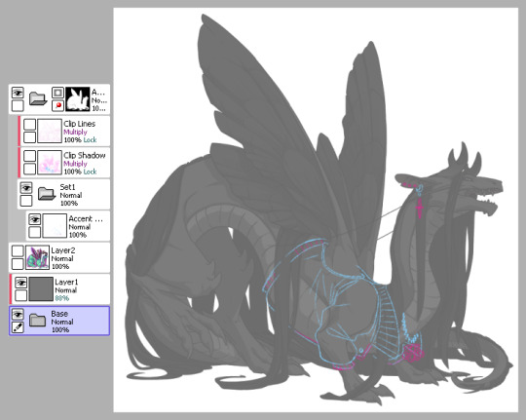Show the Clip Shadow layer
This screenshot has width=526, height=420.
click(x=29, y=156)
